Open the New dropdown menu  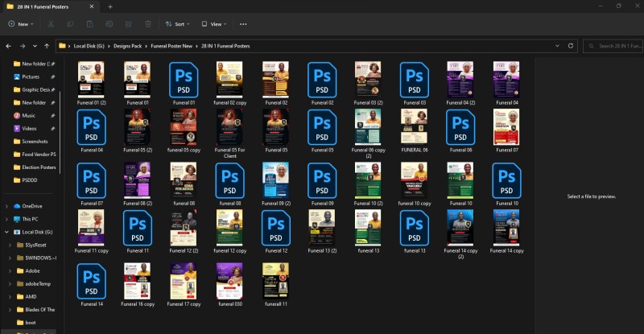21,24
